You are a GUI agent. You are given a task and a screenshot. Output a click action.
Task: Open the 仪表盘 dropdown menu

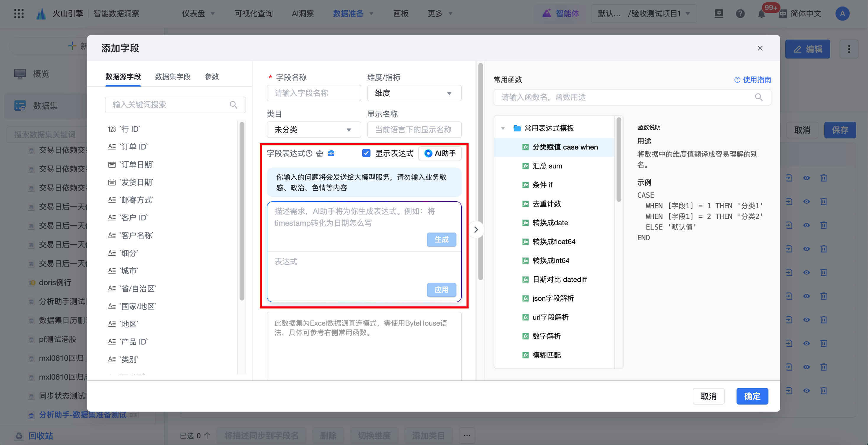tap(199, 14)
